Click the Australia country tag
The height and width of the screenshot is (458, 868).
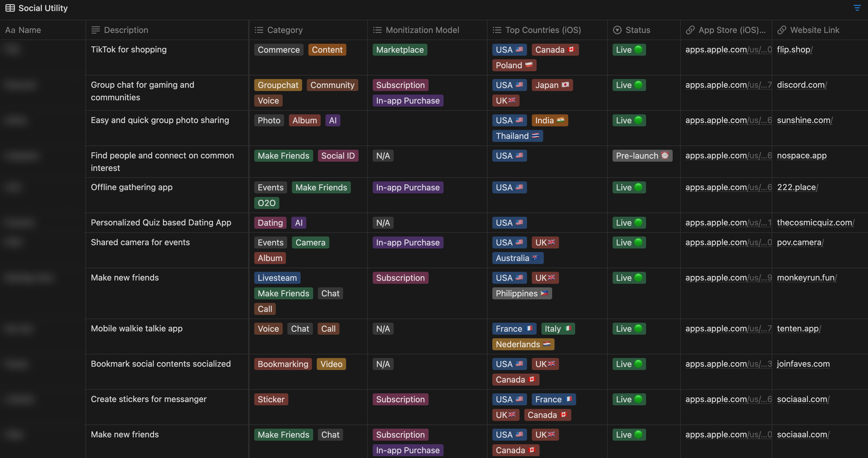coord(517,258)
